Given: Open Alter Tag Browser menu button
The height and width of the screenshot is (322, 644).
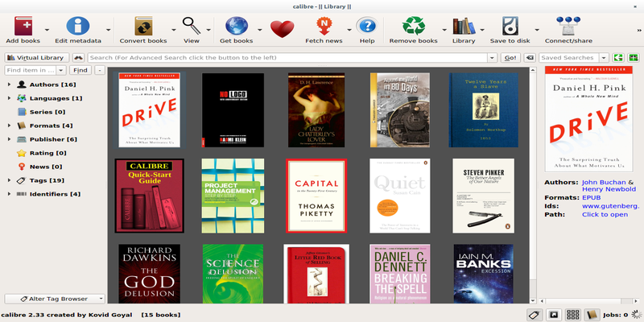Looking at the screenshot, I should pyautogui.click(x=55, y=299).
